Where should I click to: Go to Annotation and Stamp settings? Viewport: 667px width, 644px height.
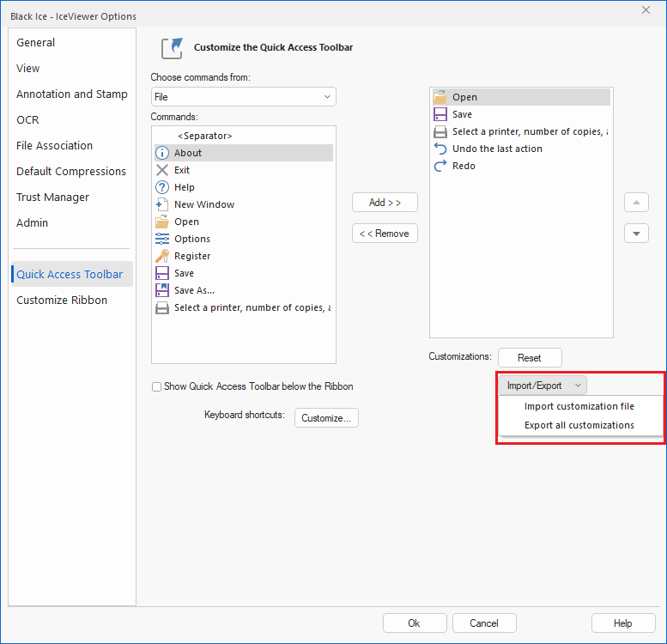[x=72, y=94]
